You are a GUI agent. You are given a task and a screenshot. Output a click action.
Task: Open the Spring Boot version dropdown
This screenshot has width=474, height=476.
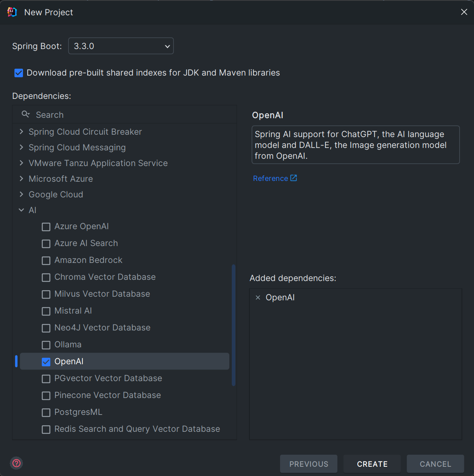click(121, 46)
